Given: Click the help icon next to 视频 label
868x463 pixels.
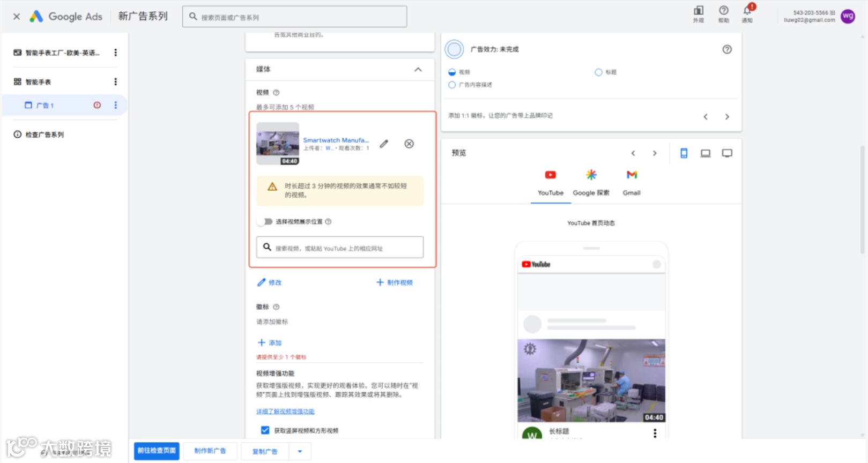Looking at the screenshot, I should 276,93.
